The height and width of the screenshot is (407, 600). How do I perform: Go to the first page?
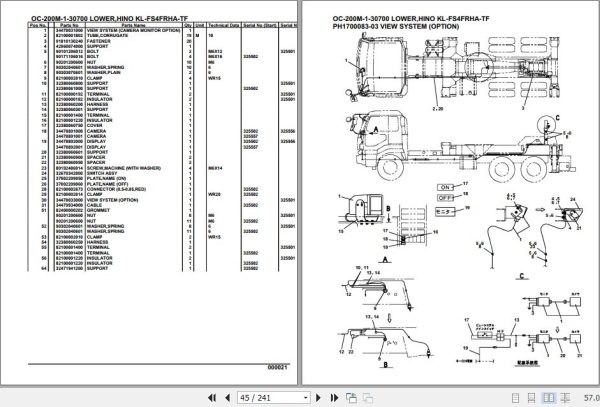coord(212,398)
